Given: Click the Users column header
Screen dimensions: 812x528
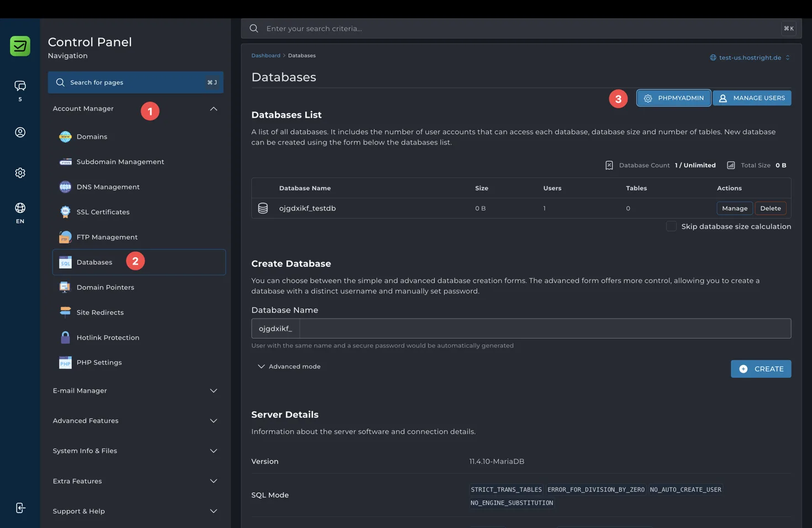Looking at the screenshot, I should point(552,188).
